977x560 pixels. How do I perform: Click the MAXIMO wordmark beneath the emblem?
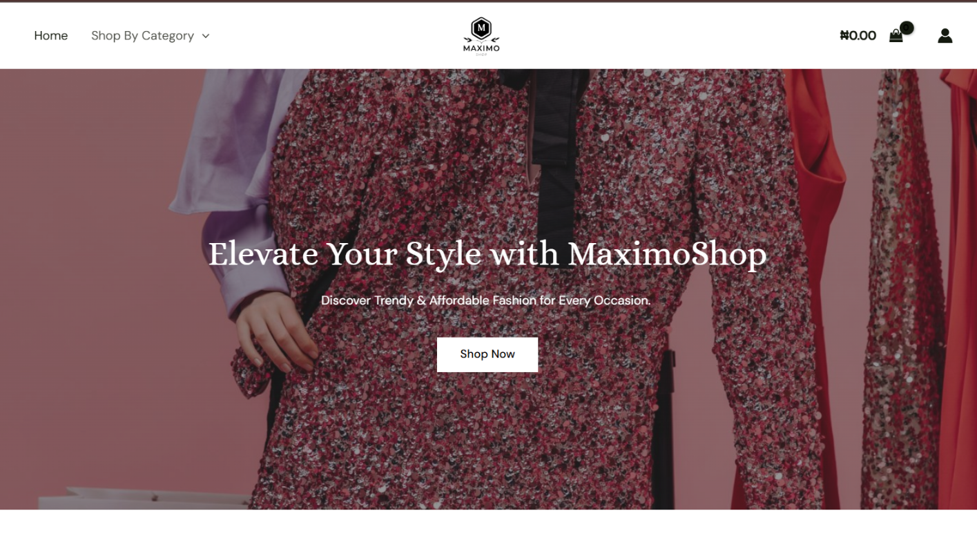[481, 48]
